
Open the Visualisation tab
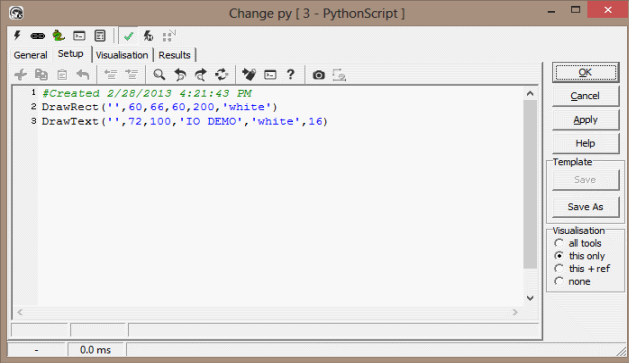click(122, 55)
